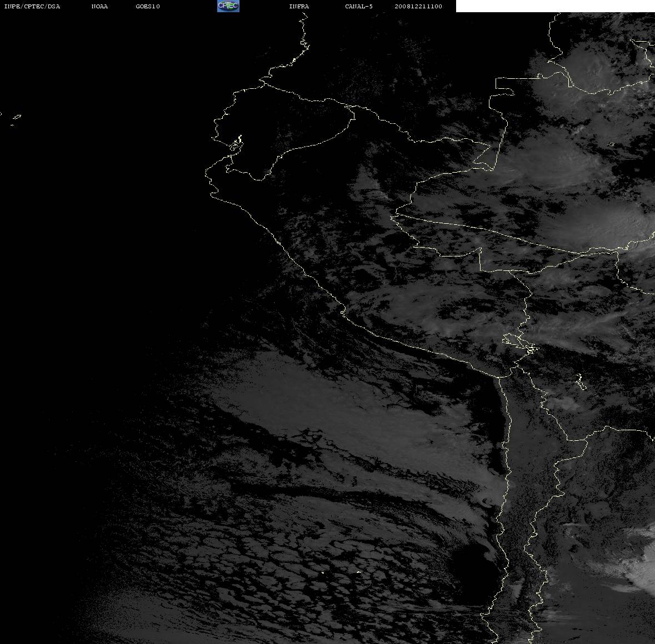The image size is (655, 644).
Task: Click the CPTEC logo in the header
Action: [x=228, y=6]
